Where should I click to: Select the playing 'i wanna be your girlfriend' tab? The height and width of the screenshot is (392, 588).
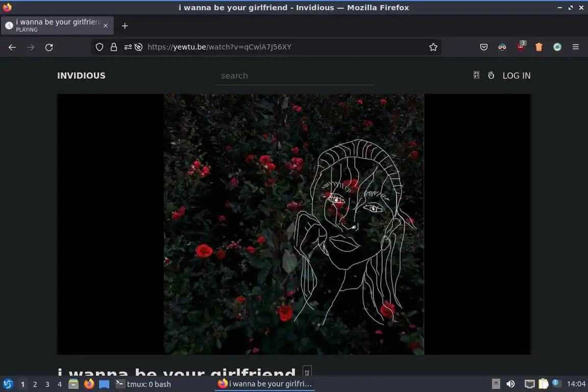(x=57, y=26)
